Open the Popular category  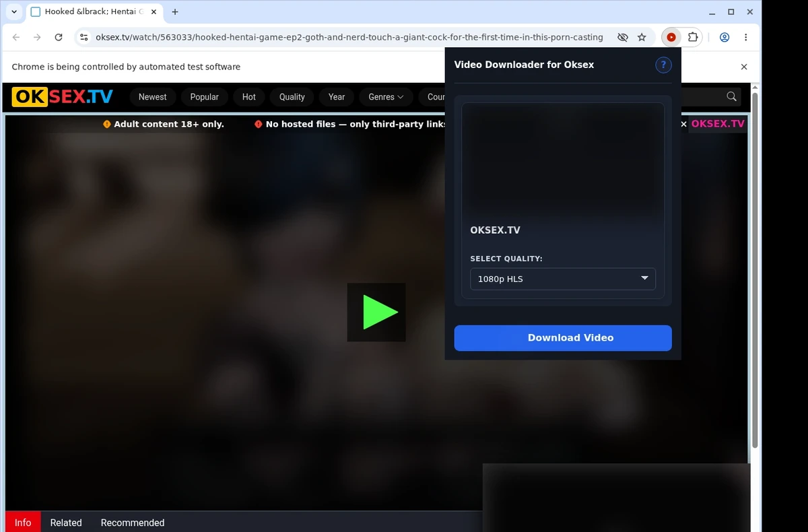[204, 97]
